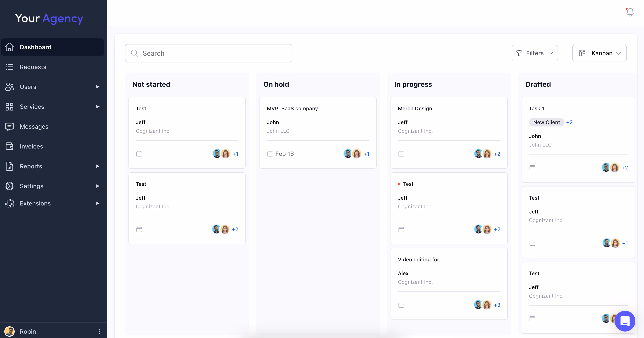The height and width of the screenshot is (338, 644).
Task: Click the Messages chat icon
Action: (x=9, y=126)
